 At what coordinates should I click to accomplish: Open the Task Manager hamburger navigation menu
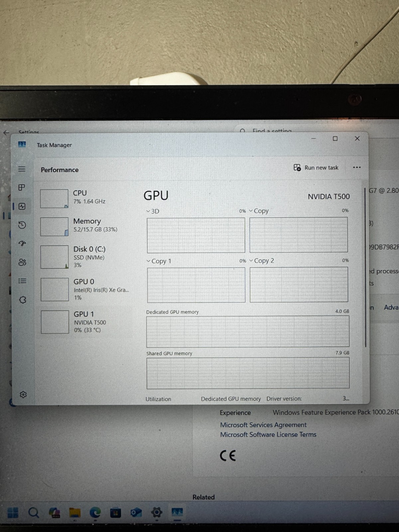coord(22,169)
